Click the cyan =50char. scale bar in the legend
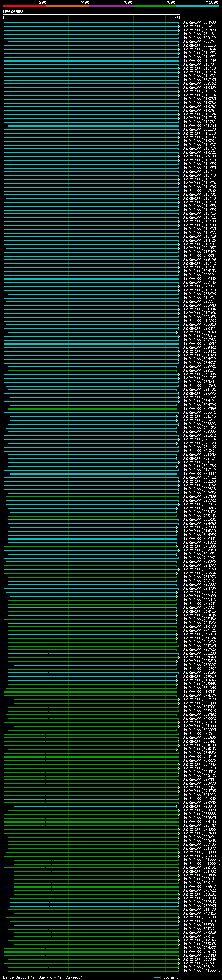The height and width of the screenshot is (980, 222). (x=157, y=977)
